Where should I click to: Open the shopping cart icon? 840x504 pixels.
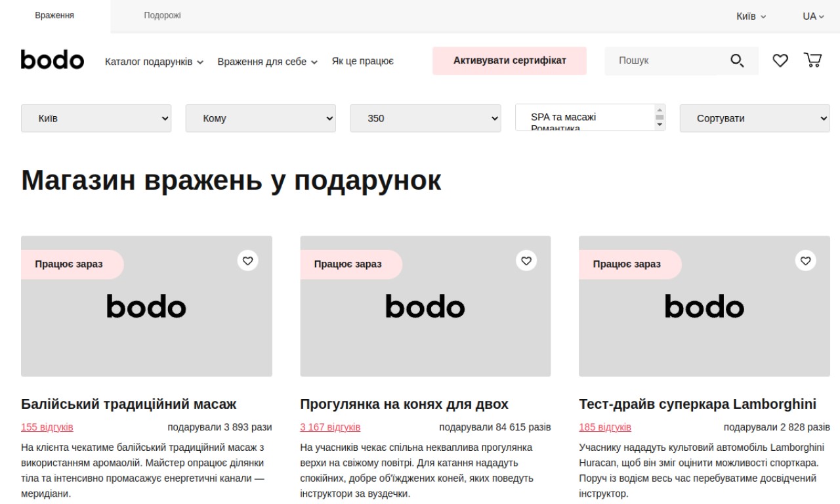point(812,60)
